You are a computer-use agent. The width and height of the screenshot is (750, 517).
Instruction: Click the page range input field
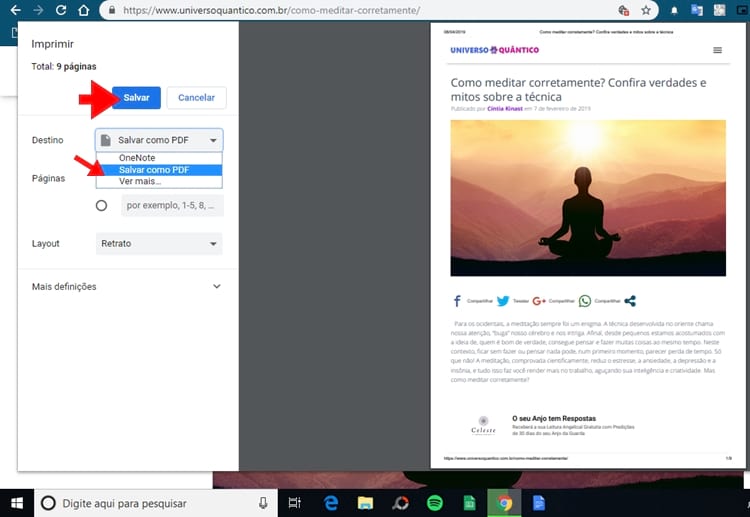pos(171,205)
